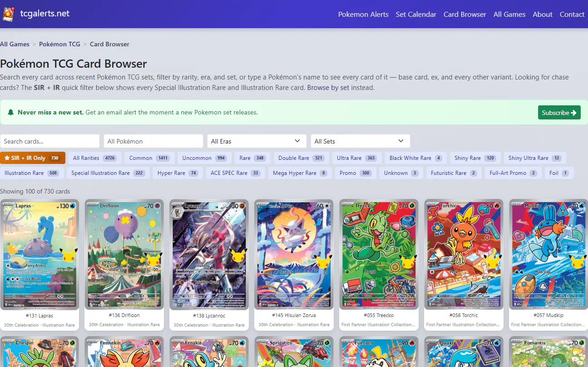Click the '#145 Hisuian Zorua' card caption
588x367 pixels.
[294, 315]
